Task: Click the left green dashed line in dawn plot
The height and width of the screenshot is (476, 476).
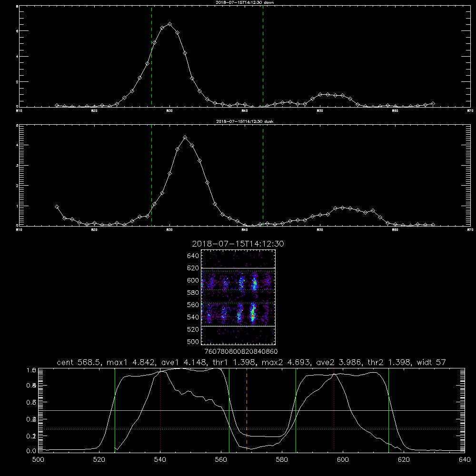Action: coord(151,56)
